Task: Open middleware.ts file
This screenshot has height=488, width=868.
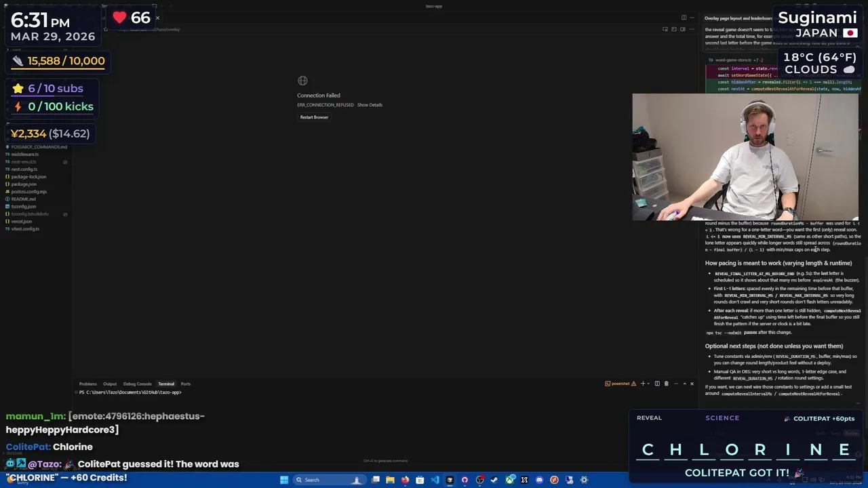Action: click(24, 155)
